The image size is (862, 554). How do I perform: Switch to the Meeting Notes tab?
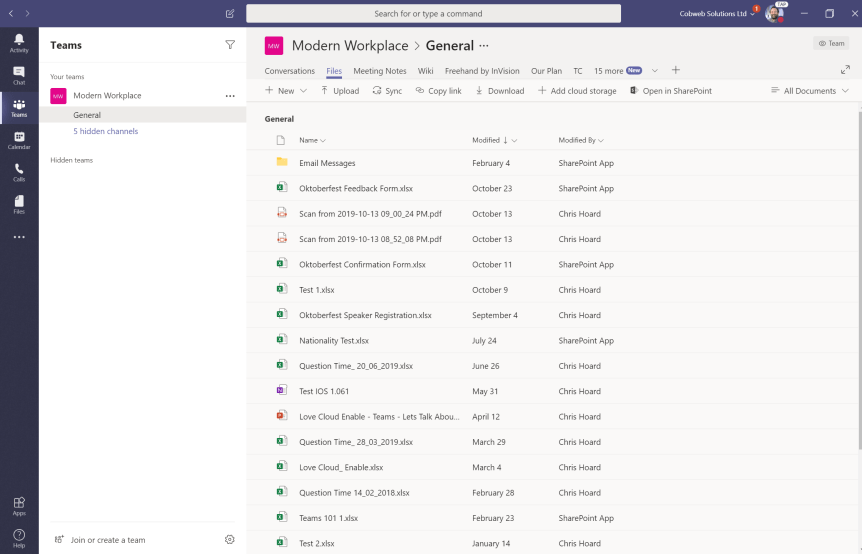[x=379, y=71]
